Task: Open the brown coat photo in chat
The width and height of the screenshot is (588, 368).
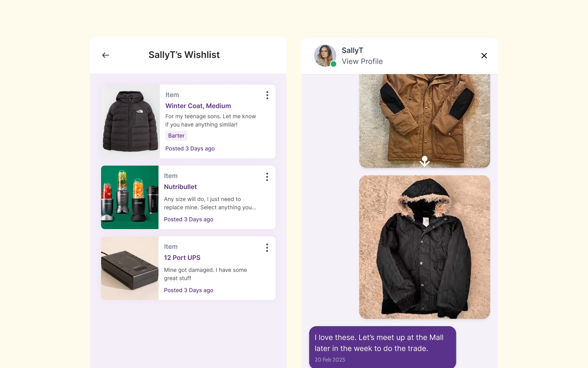Action: pos(424,121)
